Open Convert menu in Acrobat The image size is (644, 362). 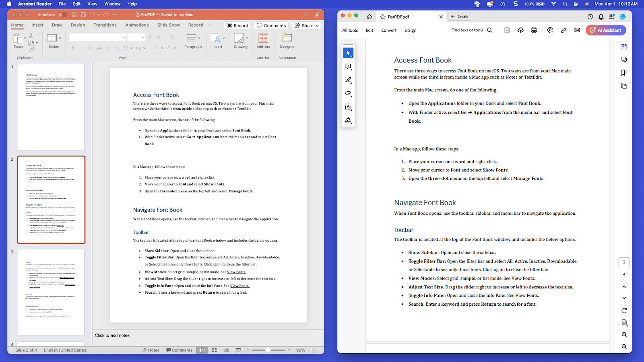click(x=389, y=30)
